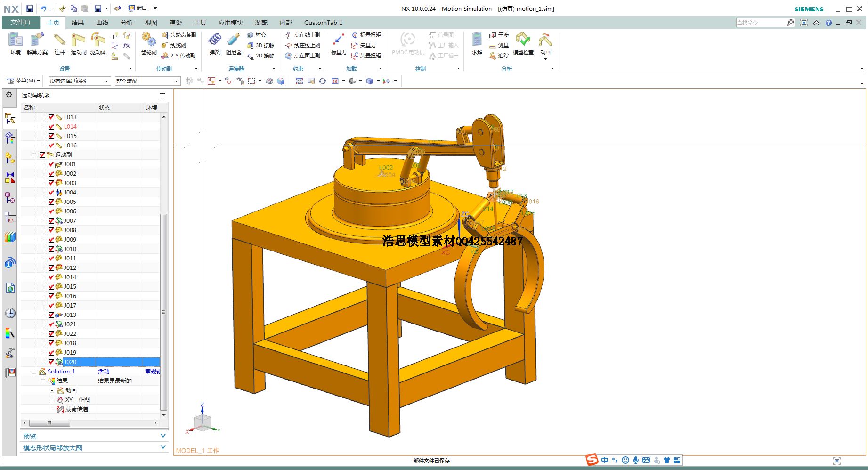Viewport: 868px width, 470px height.
Task: Select the 连杆 (Link) tool
Action: (59, 44)
